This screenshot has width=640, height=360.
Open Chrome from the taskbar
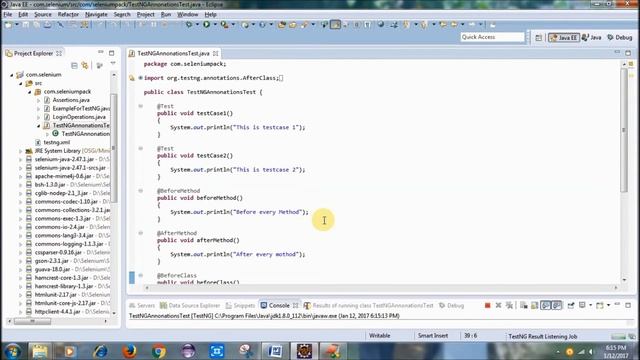point(159,351)
